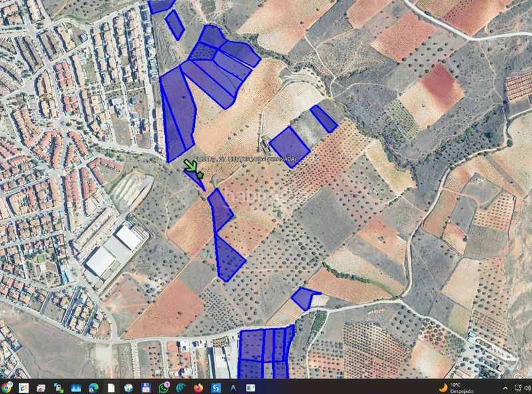Open the blue S app icon in taskbar
Viewport: 532px width, 394px height.
point(215,387)
